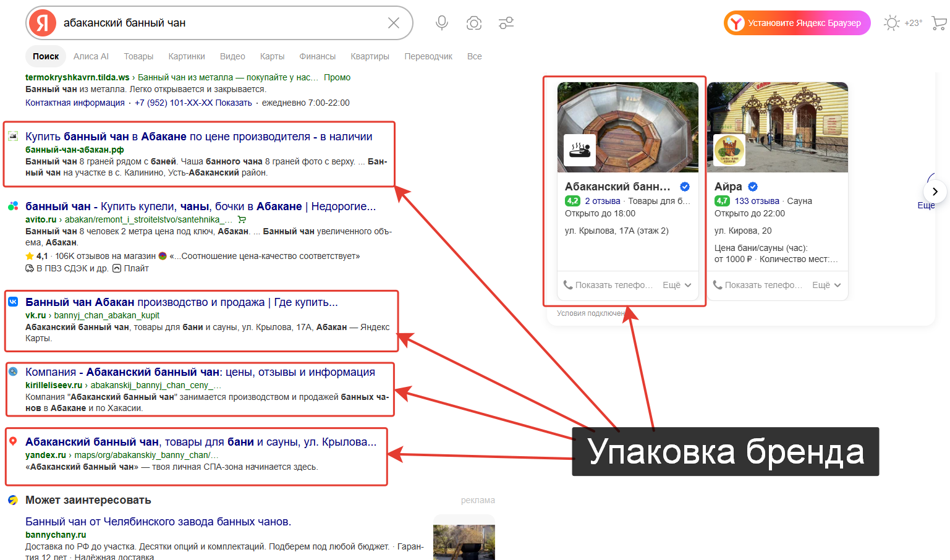This screenshot has width=950, height=560.
Task: Install Yandex Browser via the orange button
Action: 797,23
